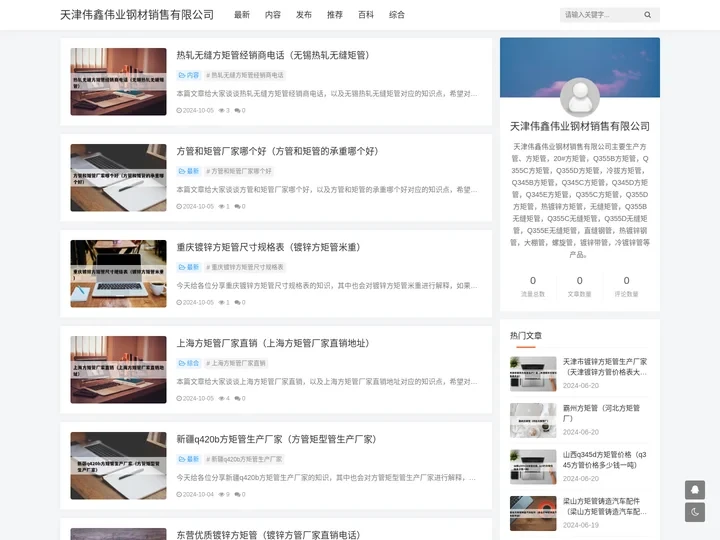
Task: Click hashtag #新疆q420b方矩管生产厂家
Action: [x=244, y=459]
